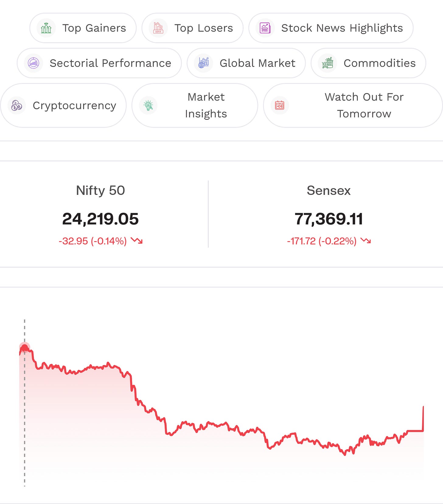Image resolution: width=443 pixels, height=504 pixels.
Task: Click the Sensex downward trend arrow
Action: click(366, 241)
